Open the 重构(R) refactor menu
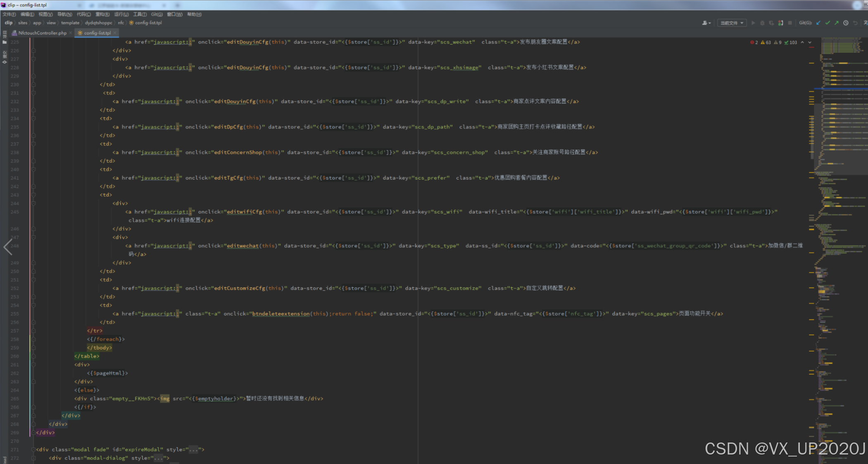Viewport: 868px width, 464px height. click(102, 14)
